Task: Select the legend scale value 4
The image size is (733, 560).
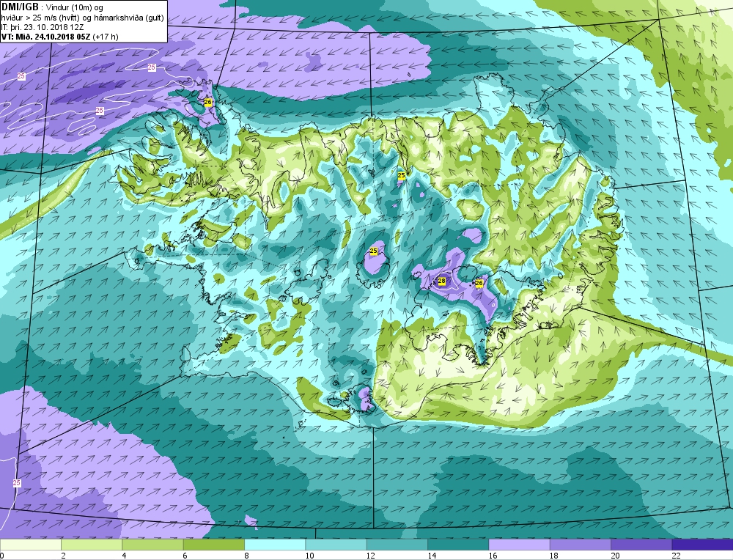Action: pos(124,556)
